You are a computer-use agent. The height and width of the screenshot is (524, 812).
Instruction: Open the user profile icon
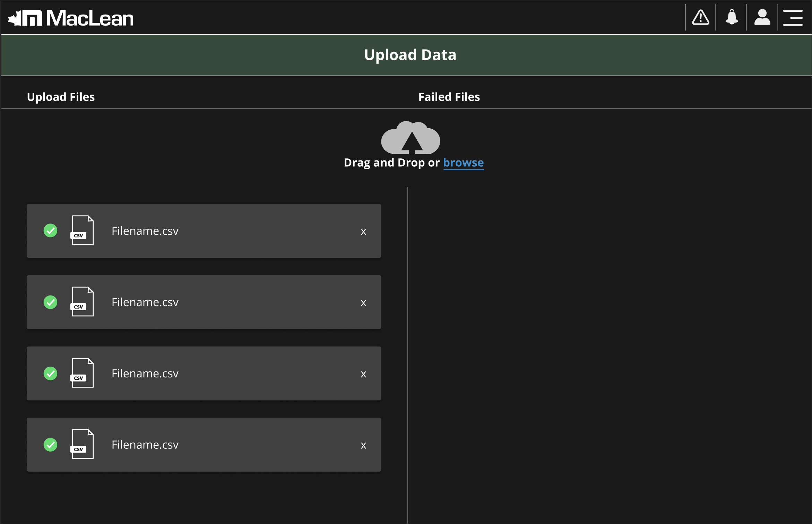click(762, 17)
